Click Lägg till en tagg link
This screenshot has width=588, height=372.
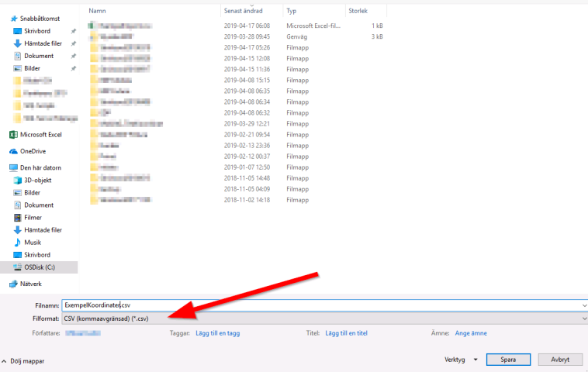(x=218, y=333)
